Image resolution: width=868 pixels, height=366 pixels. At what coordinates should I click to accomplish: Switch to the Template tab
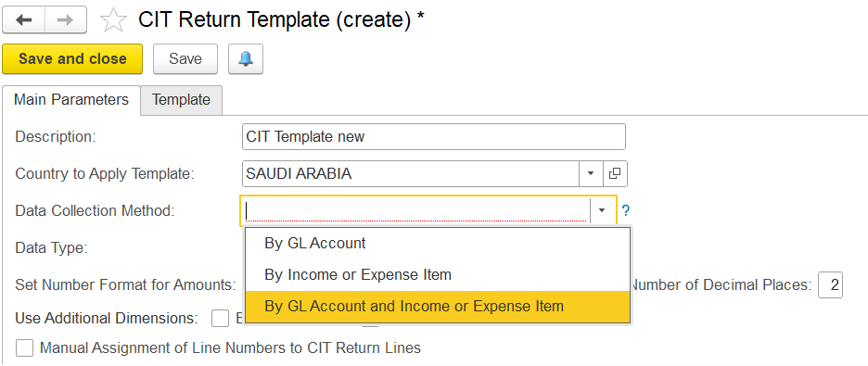point(181,100)
